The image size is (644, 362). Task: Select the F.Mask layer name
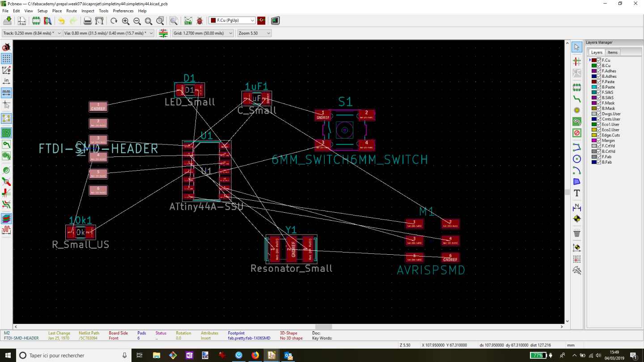point(608,103)
